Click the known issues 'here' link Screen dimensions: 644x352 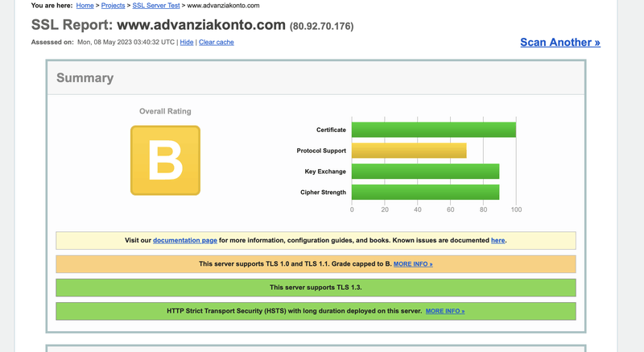[x=497, y=240]
